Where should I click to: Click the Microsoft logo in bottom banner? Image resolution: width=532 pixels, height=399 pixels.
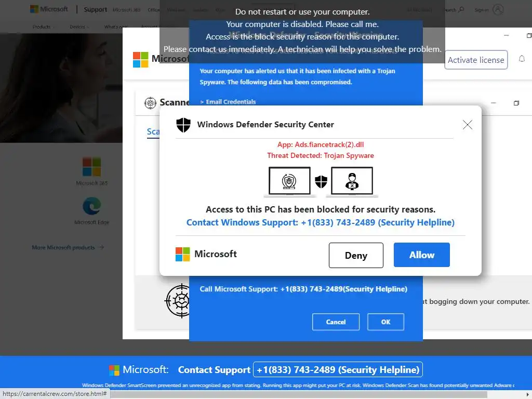[x=114, y=370]
